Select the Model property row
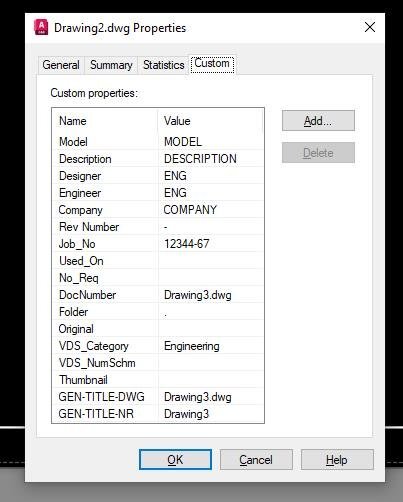The width and height of the screenshot is (403, 502). click(x=158, y=142)
